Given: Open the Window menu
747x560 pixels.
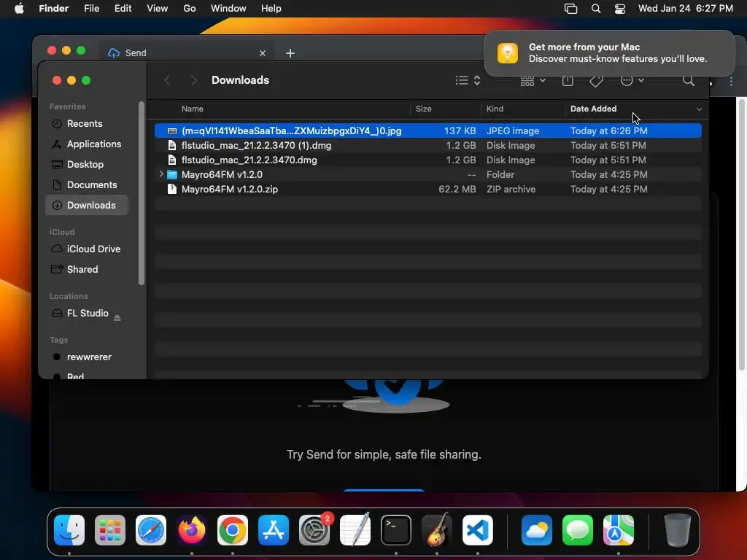Looking at the screenshot, I should [x=228, y=9].
